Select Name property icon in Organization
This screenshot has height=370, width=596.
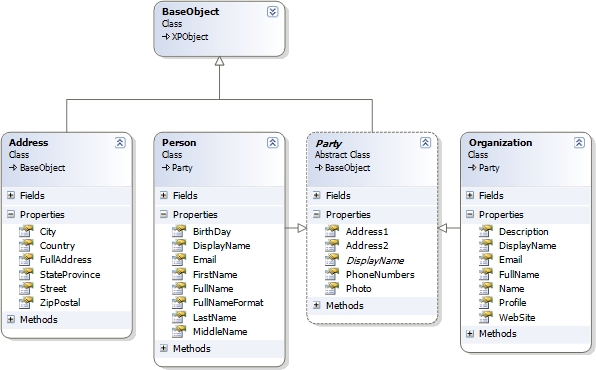click(485, 288)
